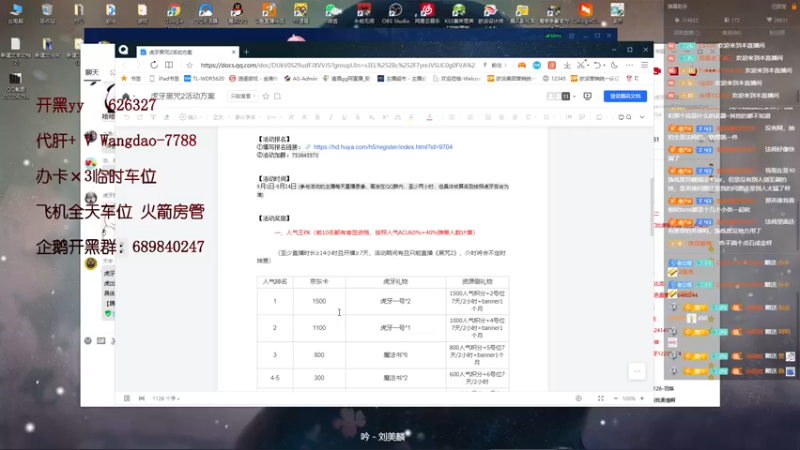The width and height of the screenshot is (800, 450).
Task: Bookmark this page with the star icon
Action: point(189,65)
